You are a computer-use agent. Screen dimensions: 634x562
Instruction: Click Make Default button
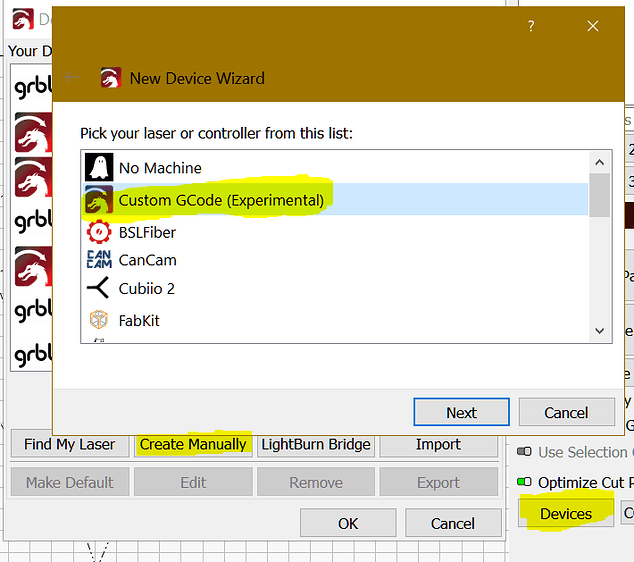(70, 482)
